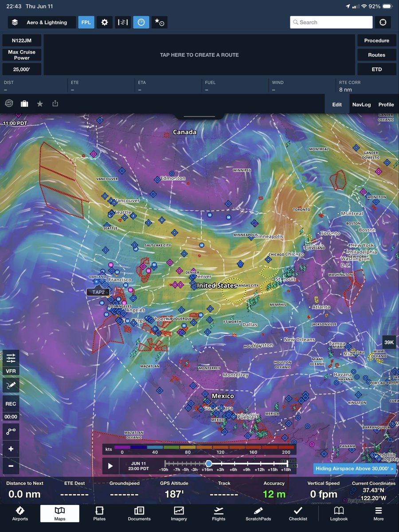Screen dimensions: 399x532
Task: Share the flight plan
Action: pos(55,103)
